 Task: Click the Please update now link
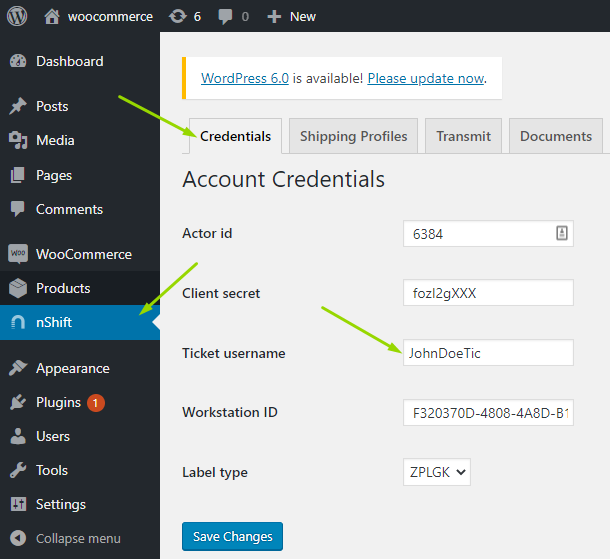click(x=426, y=78)
